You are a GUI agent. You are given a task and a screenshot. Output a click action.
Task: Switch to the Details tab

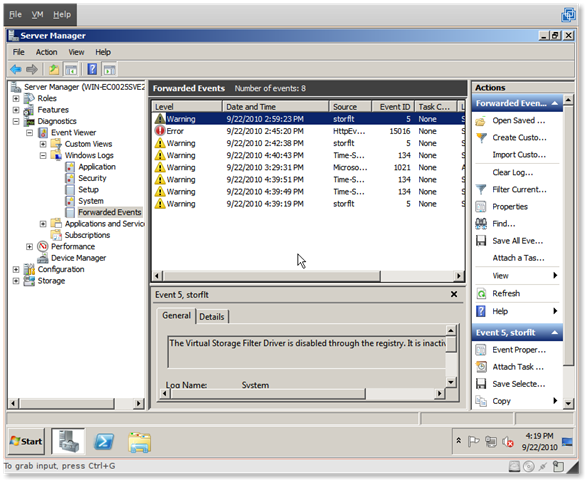tap(212, 317)
